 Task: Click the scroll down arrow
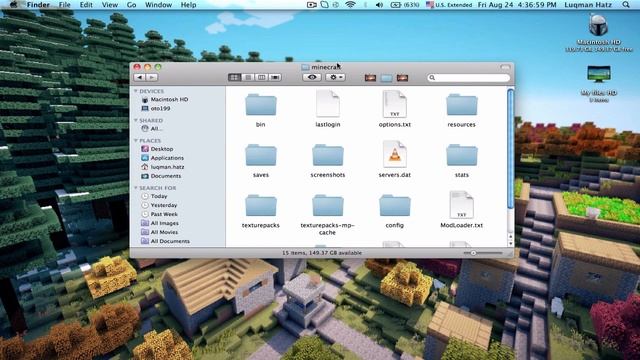[x=511, y=243]
